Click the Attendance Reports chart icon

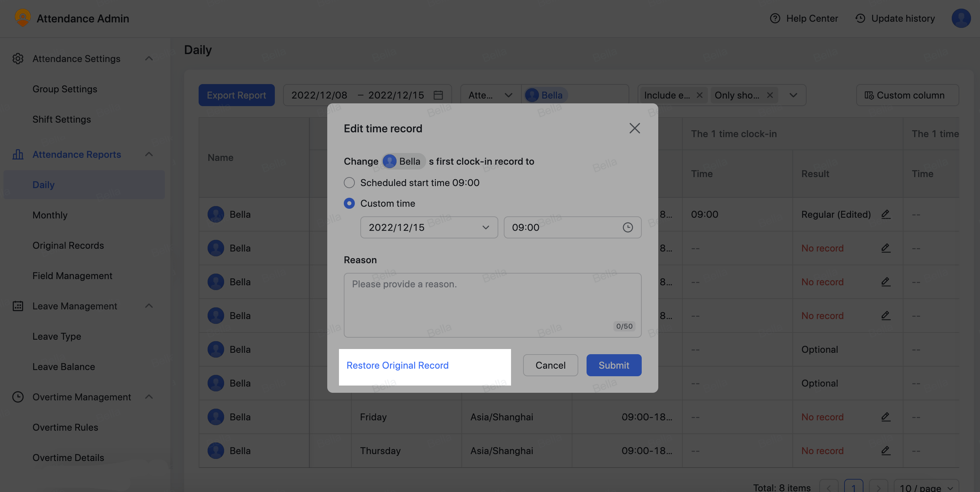(x=18, y=154)
